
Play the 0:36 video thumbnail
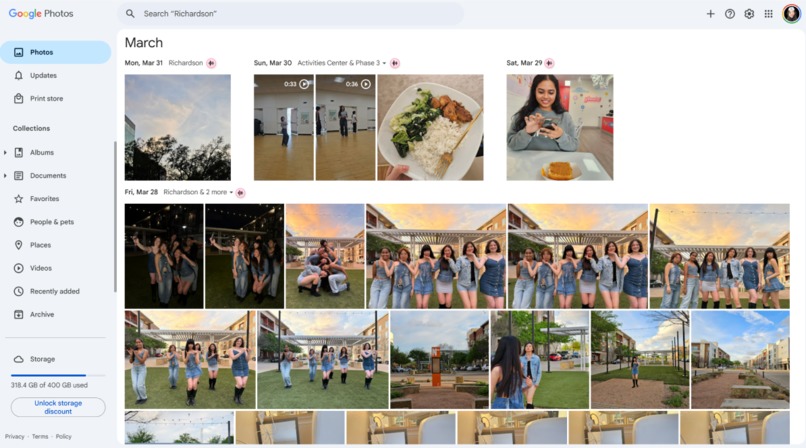pos(345,127)
